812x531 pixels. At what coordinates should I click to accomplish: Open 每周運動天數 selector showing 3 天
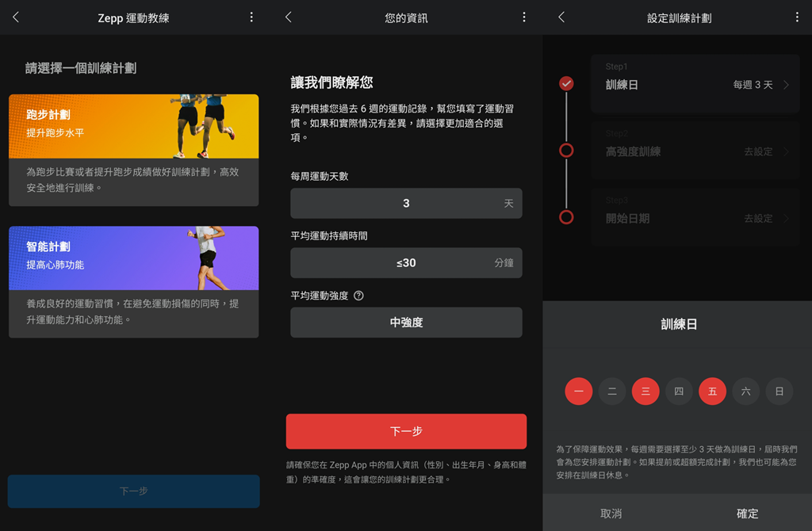coord(406,204)
